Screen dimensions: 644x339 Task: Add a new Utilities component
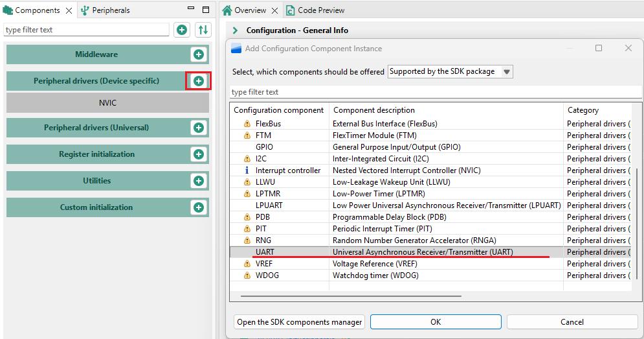point(199,181)
